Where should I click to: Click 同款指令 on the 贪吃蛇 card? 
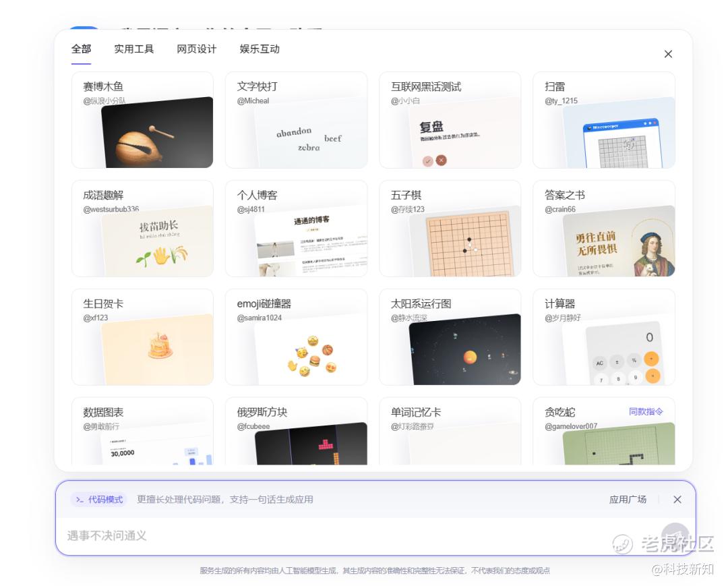click(x=646, y=411)
